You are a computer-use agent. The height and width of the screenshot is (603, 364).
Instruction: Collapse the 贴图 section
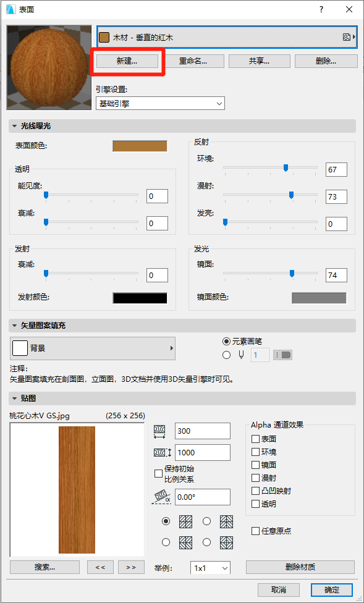15,398
